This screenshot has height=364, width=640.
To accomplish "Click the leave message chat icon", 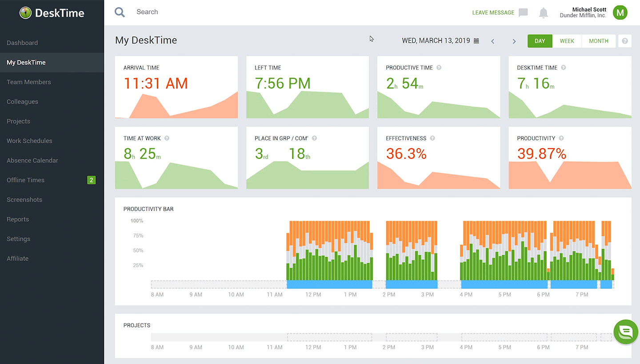I will (523, 12).
